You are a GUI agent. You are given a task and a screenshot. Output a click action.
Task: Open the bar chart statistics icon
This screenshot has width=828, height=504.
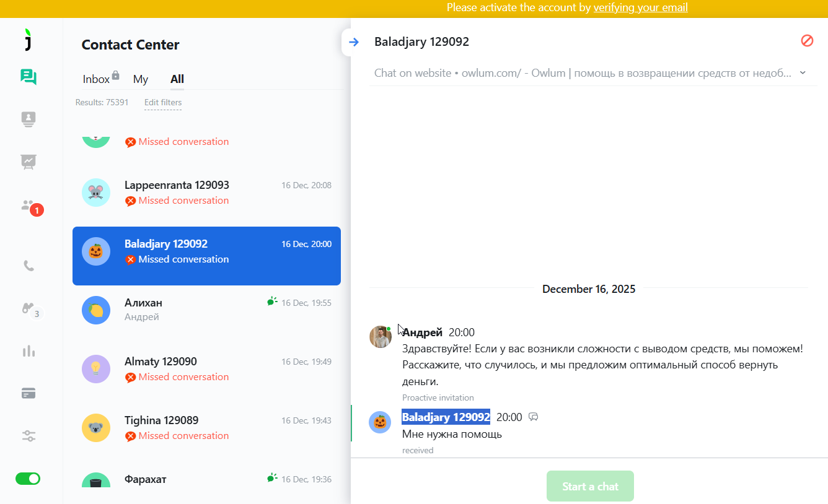click(29, 351)
